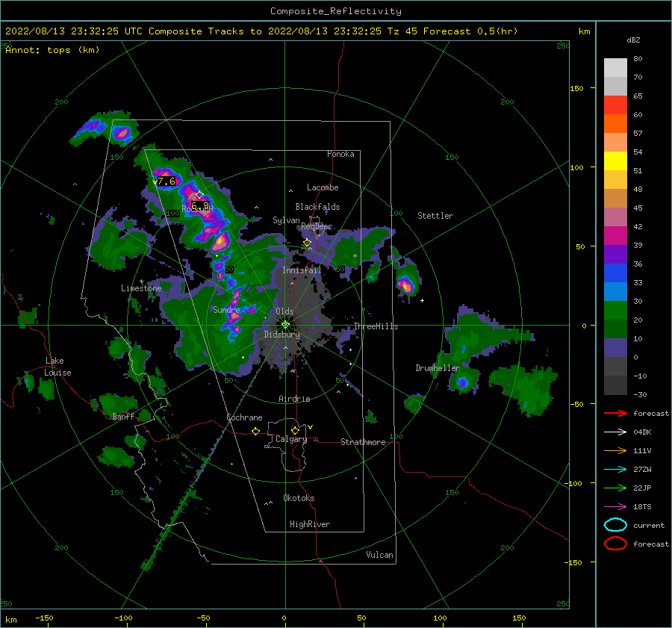Screen dimensions: 672x628
Task: Click the 04DK legend label
Action: click(642, 432)
